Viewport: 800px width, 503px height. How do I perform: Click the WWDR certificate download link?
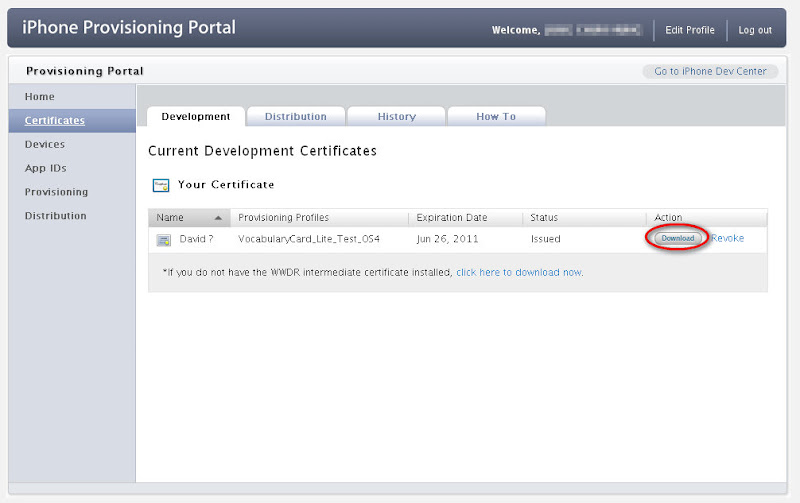pos(519,272)
